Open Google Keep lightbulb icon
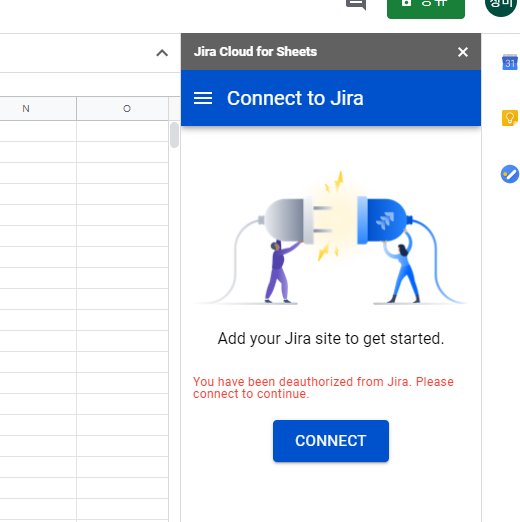The height and width of the screenshot is (522, 520). (x=510, y=118)
